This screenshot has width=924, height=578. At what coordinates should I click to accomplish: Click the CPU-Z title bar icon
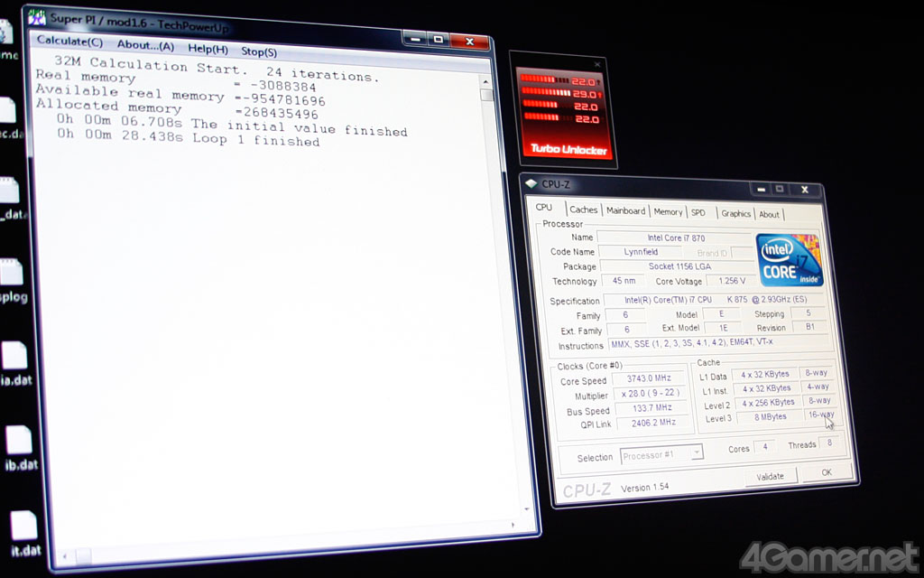[531, 183]
